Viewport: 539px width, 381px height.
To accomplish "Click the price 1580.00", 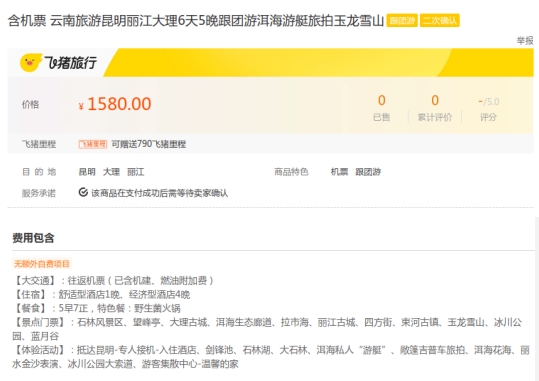I will point(119,104).
